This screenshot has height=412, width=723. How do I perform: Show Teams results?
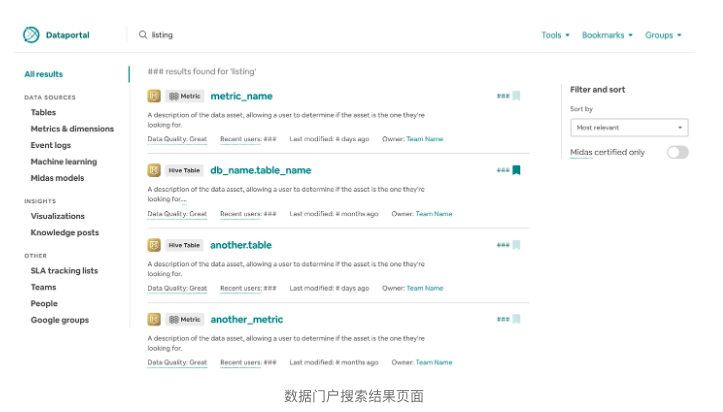point(43,287)
